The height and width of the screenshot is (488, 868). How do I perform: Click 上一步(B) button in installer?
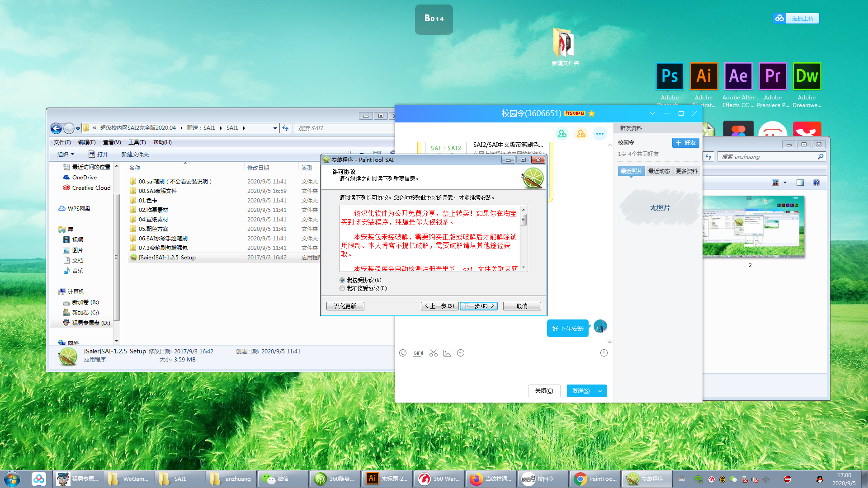tap(439, 306)
